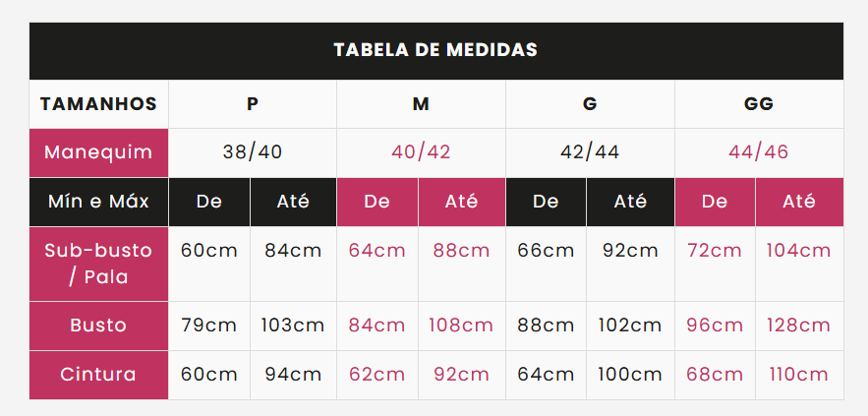Click the 110cm cintura value
This screenshot has height=416, width=868.
pyautogui.click(x=799, y=375)
